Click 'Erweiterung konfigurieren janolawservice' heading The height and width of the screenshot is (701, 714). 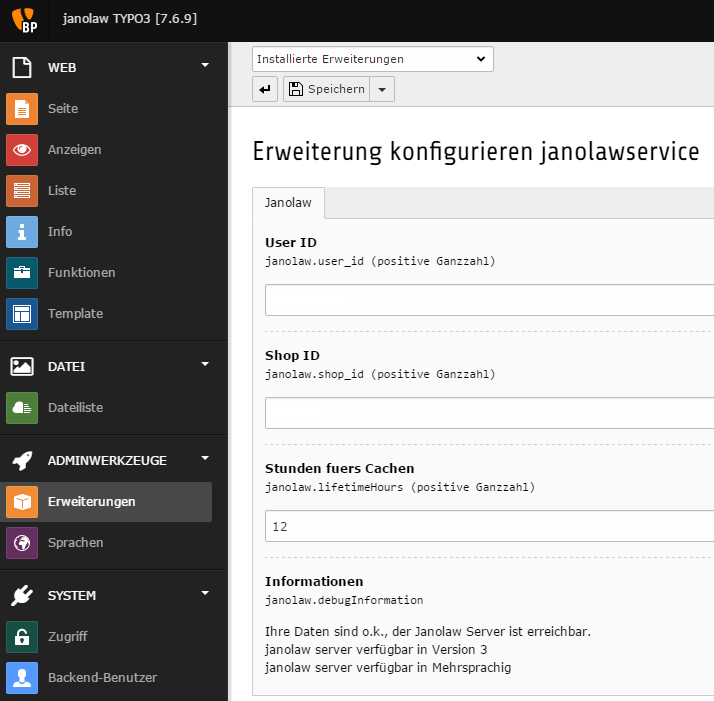click(x=476, y=152)
